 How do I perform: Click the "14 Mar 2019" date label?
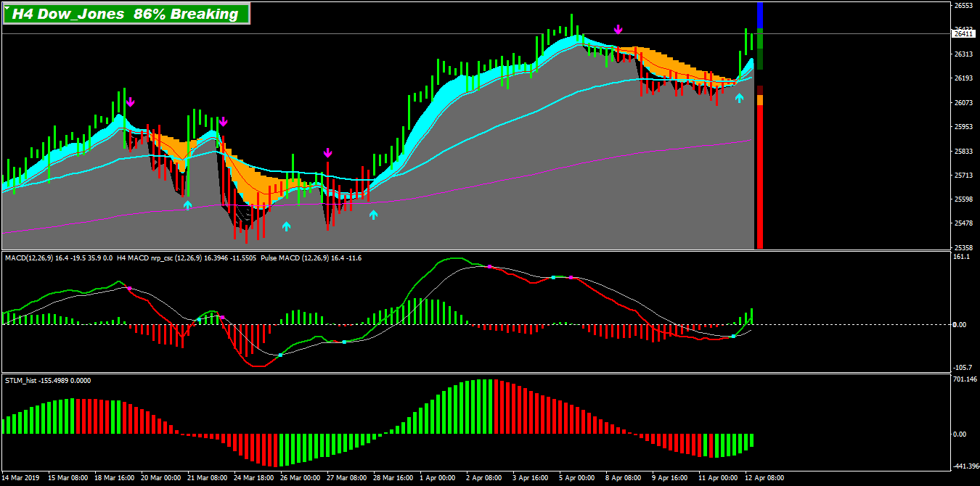(x=22, y=478)
